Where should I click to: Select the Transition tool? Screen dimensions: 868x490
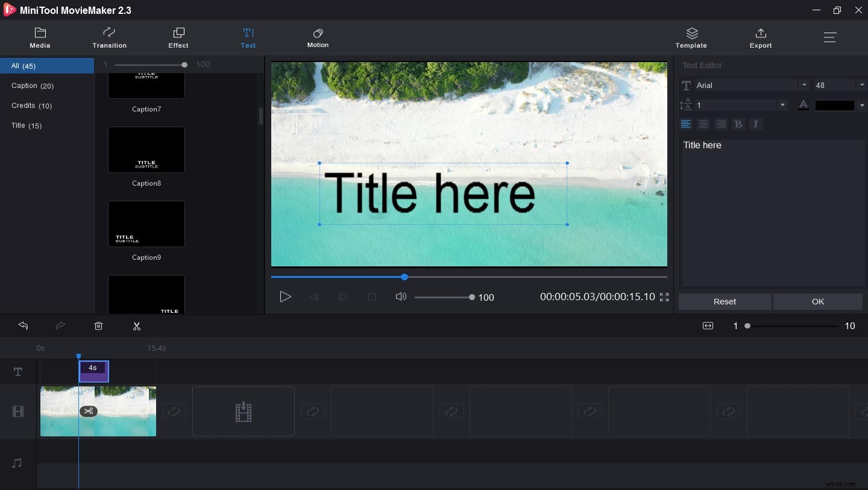(109, 38)
